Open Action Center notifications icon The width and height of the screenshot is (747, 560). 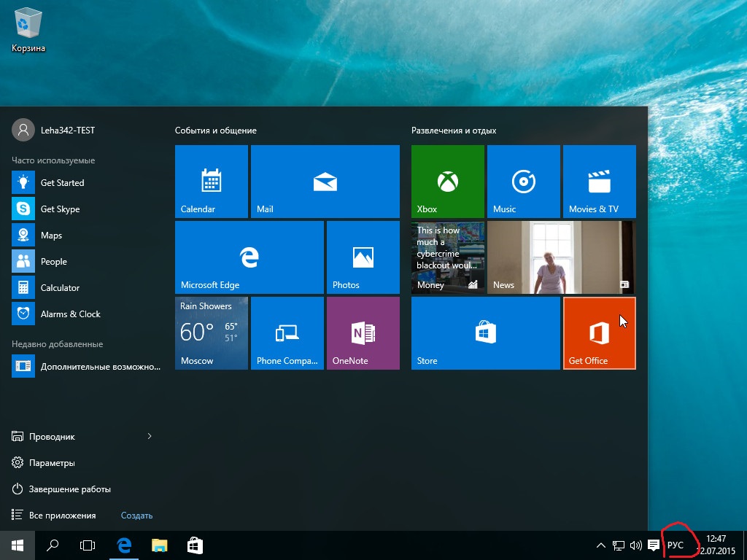coord(654,545)
